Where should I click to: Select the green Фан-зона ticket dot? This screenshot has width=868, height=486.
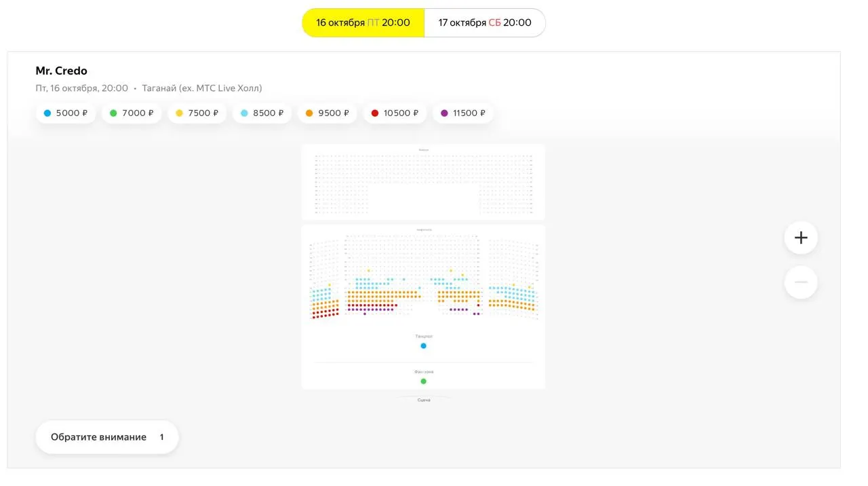(x=423, y=381)
